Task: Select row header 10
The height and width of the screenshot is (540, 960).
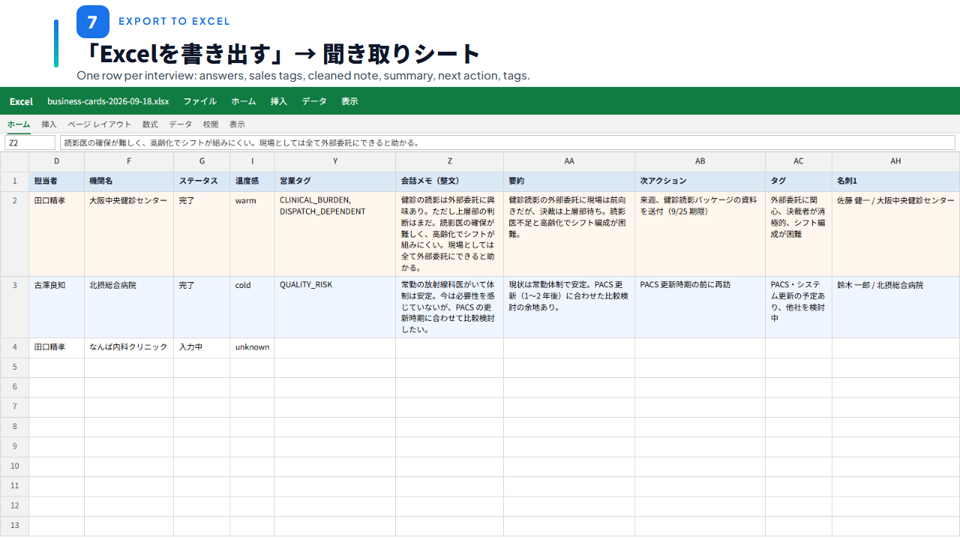Action: [15, 466]
